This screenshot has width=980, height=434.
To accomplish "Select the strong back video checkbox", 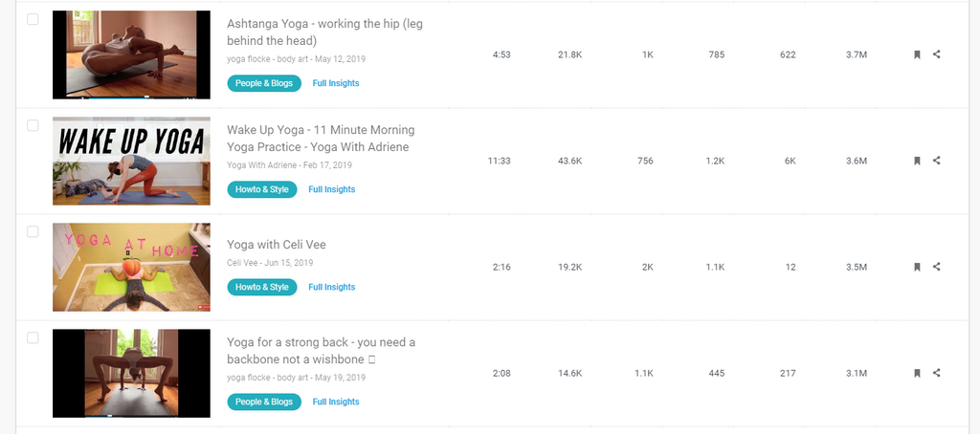I will point(33,337).
